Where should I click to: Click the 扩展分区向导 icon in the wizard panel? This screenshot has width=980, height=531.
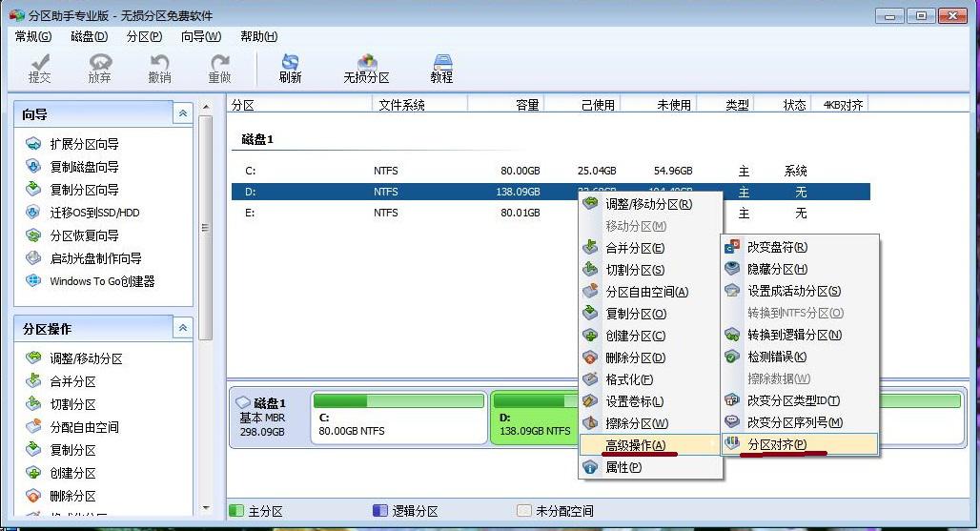pyautogui.click(x=33, y=144)
